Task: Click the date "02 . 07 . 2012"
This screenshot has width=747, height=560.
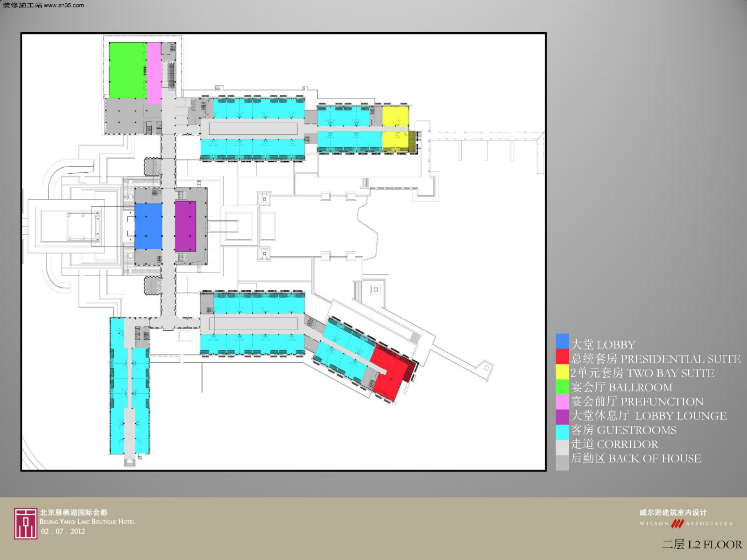Action: pos(63,532)
